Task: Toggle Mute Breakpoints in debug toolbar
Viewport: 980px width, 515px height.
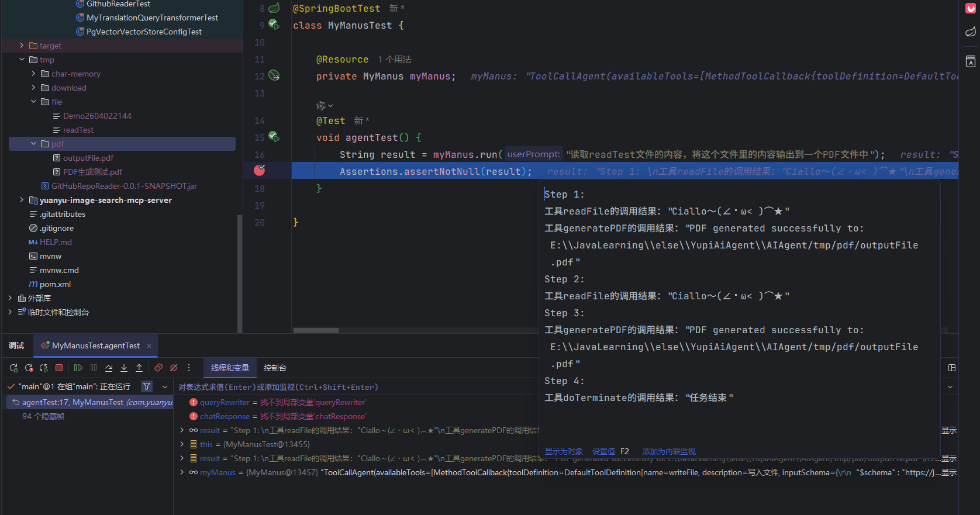Action: (x=174, y=368)
